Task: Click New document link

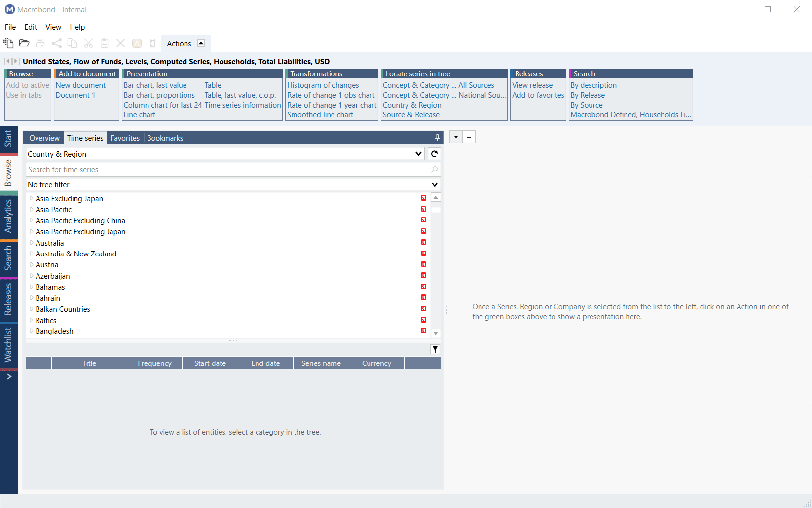Action: [80, 85]
